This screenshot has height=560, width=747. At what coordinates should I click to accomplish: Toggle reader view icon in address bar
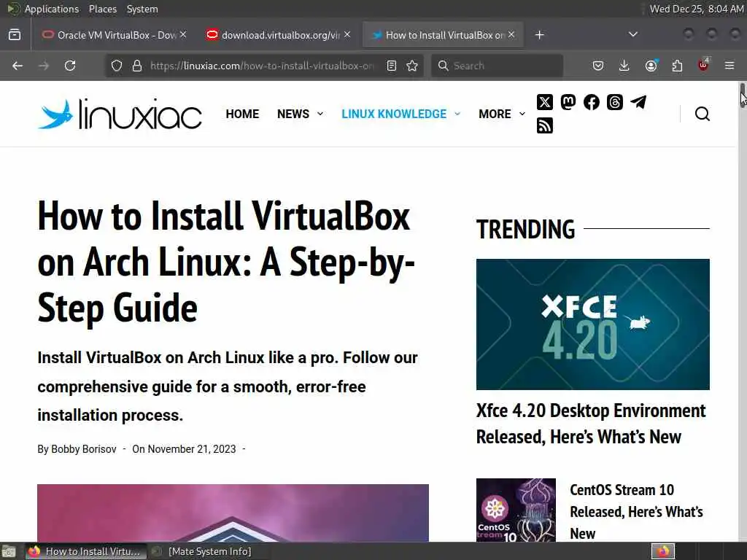[x=392, y=66]
